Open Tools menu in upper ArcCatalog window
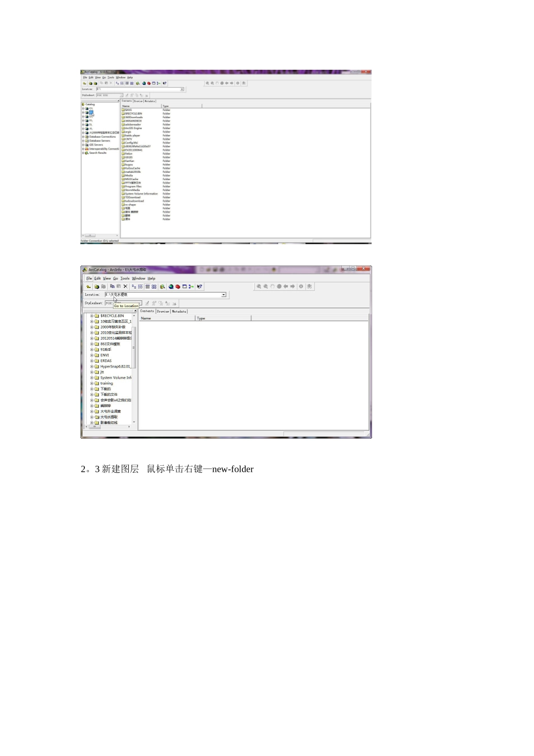The image size is (534, 756). coord(111,77)
